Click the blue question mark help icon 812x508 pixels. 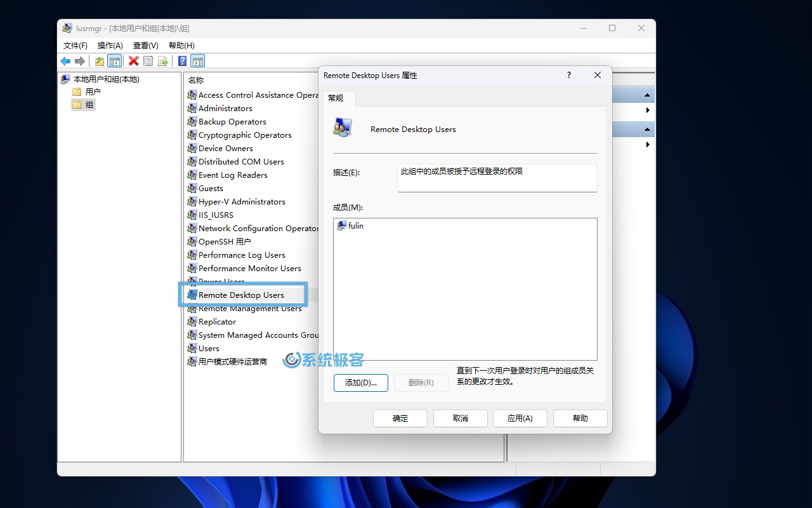coord(183,61)
